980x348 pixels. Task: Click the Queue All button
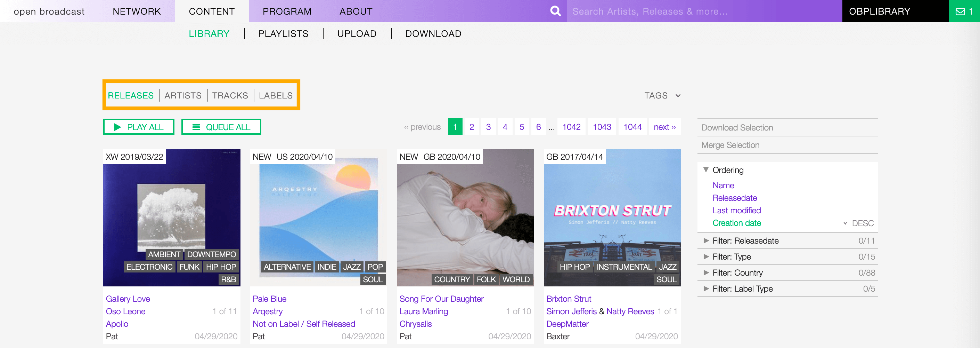pyautogui.click(x=221, y=127)
